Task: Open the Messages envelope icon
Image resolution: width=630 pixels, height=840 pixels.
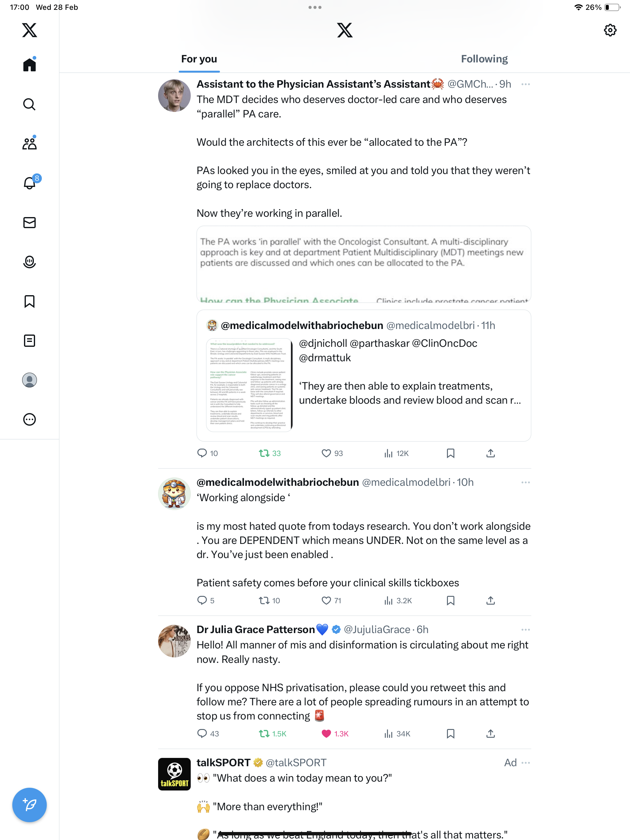Action: pos(29,223)
